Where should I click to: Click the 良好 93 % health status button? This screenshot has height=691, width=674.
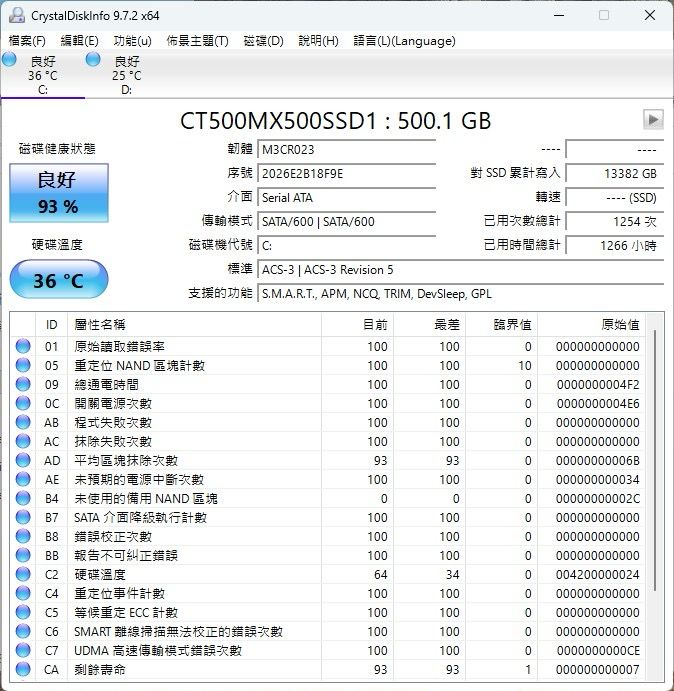point(58,193)
